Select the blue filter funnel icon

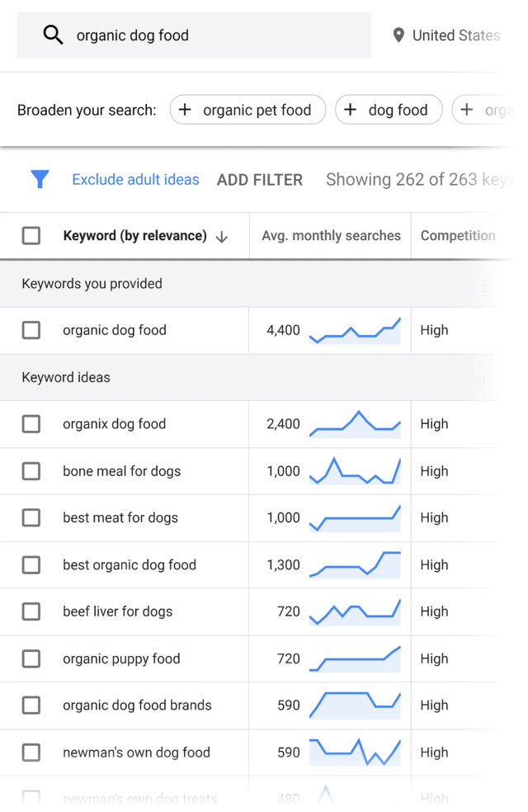(40, 179)
